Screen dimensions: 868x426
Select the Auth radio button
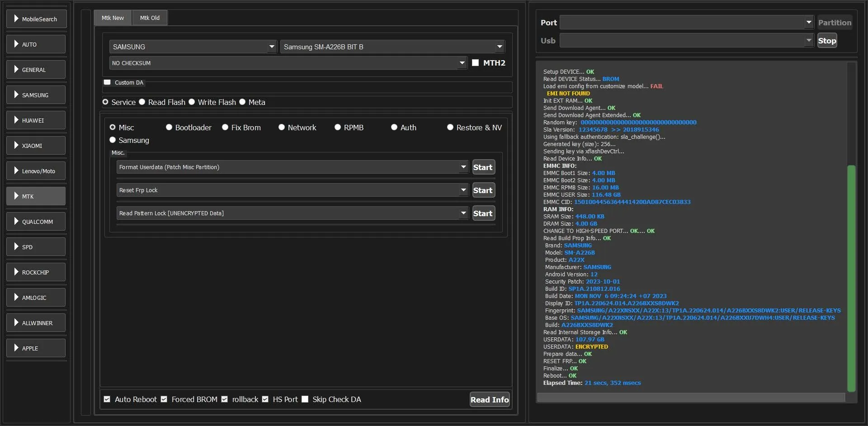click(x=394, y=128)
